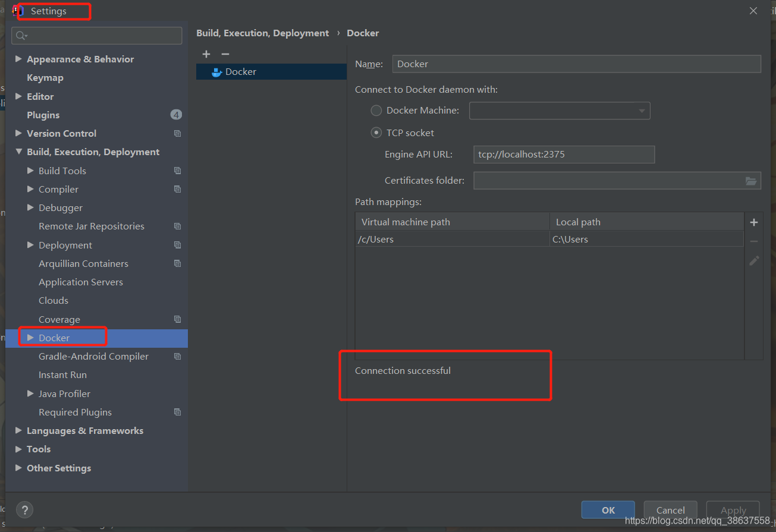Open Application Servers settings

click(x=81, y=282)
